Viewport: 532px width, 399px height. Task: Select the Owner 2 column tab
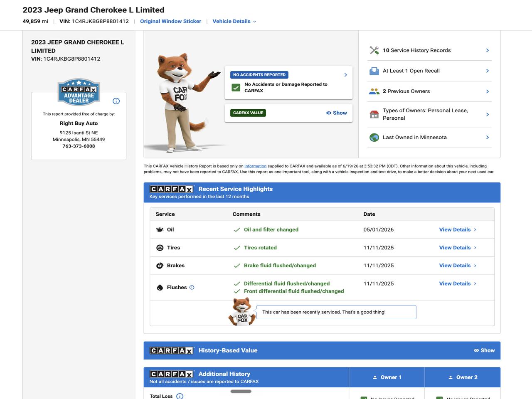point(463,377)
